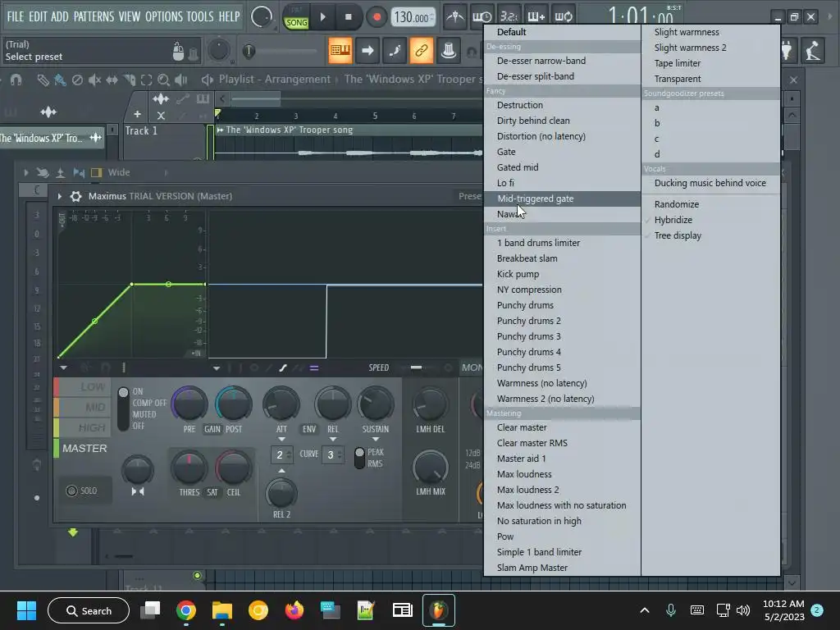840x630 pixels.
Task: Click the wait-for-input countdown icon
Action: coord(482,16)
